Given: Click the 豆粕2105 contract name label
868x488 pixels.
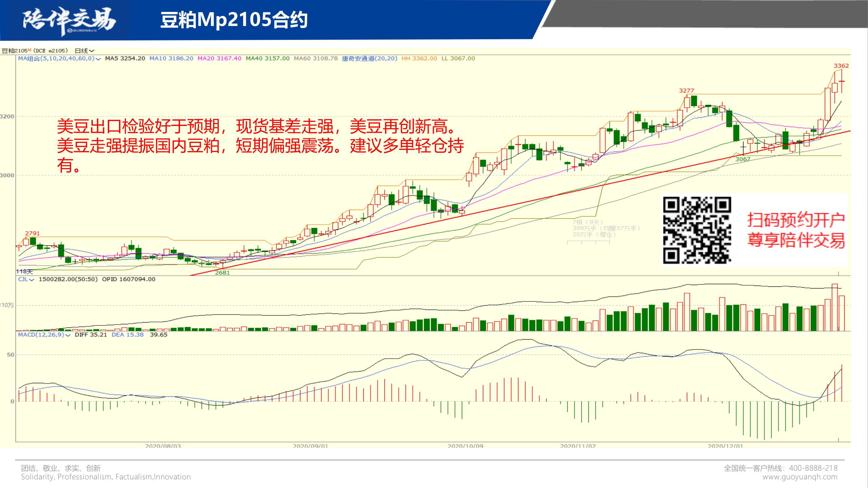Looking at the screenshot, I should coord(15,51).
